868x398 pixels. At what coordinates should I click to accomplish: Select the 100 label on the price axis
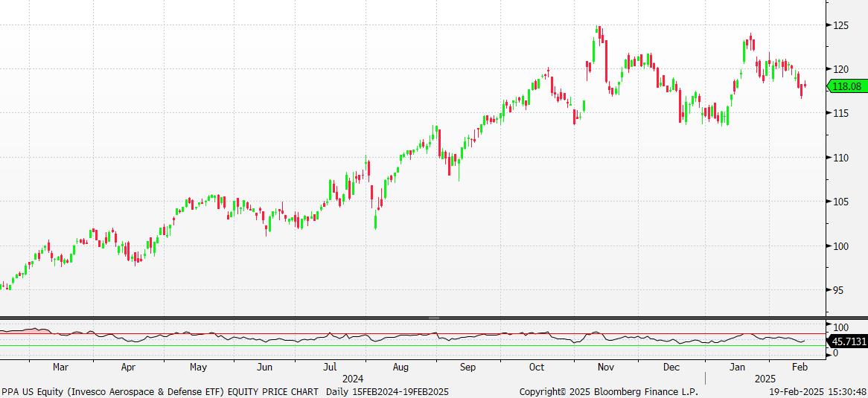coord(840,245)
